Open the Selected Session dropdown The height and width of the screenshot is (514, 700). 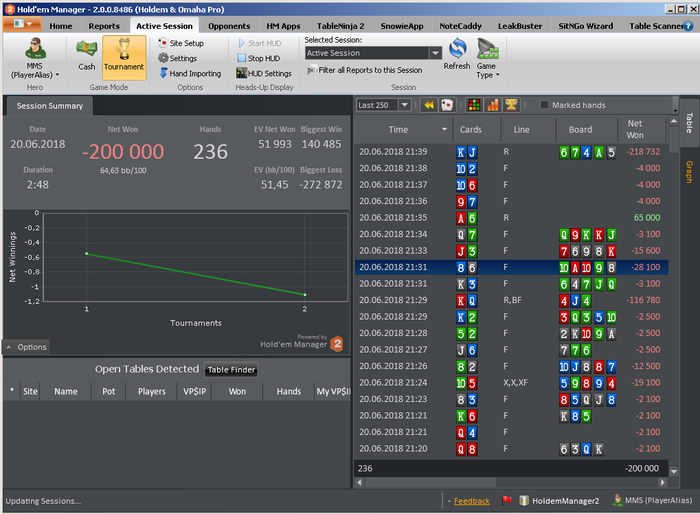point(435,53)
